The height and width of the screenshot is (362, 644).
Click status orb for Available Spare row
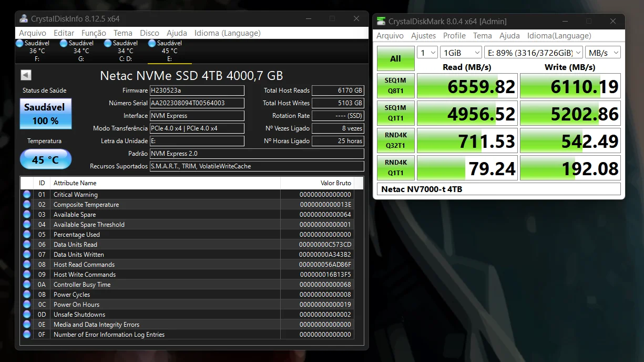pyautogui.click(x=27, y=214)
